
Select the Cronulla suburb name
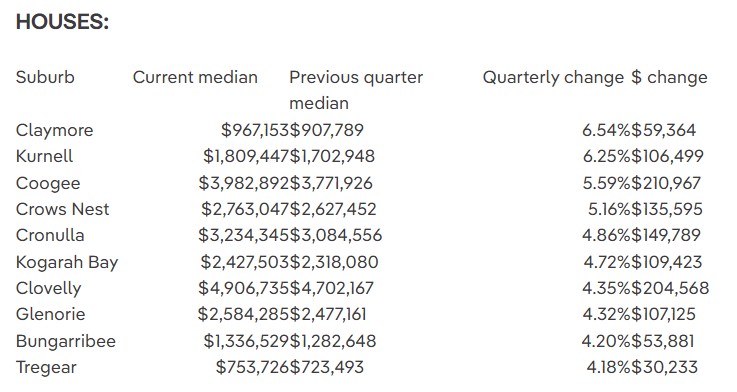[50, 235]
